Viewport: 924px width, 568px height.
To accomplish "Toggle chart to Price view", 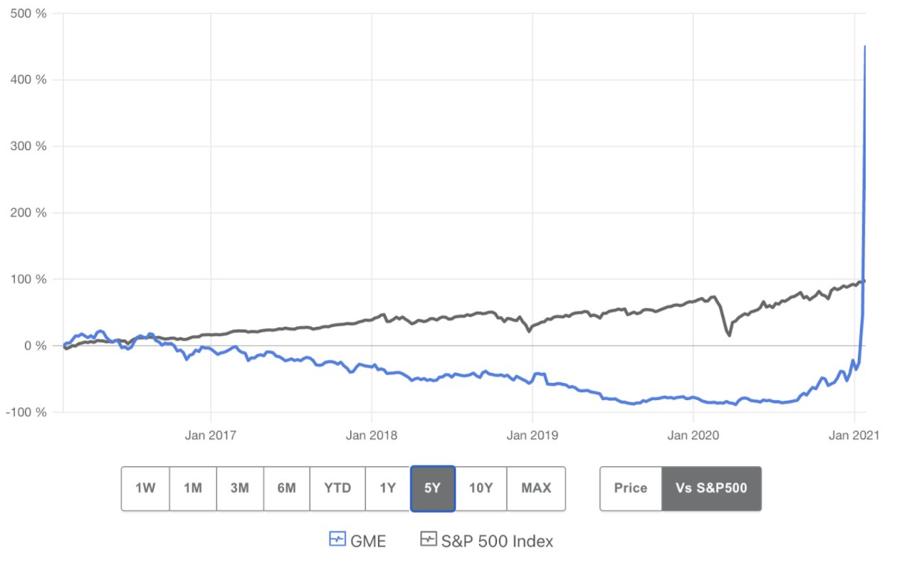I will coord(631,488).
